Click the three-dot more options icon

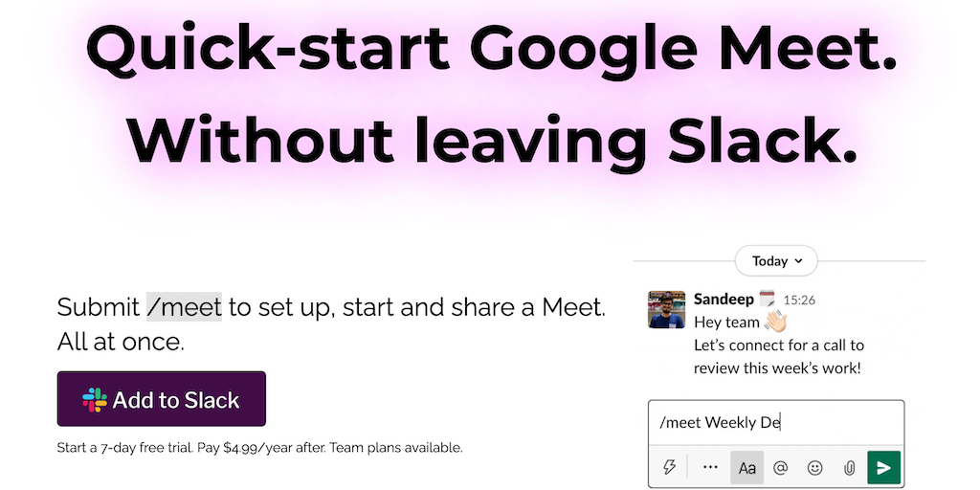click(x=709, y=467)
